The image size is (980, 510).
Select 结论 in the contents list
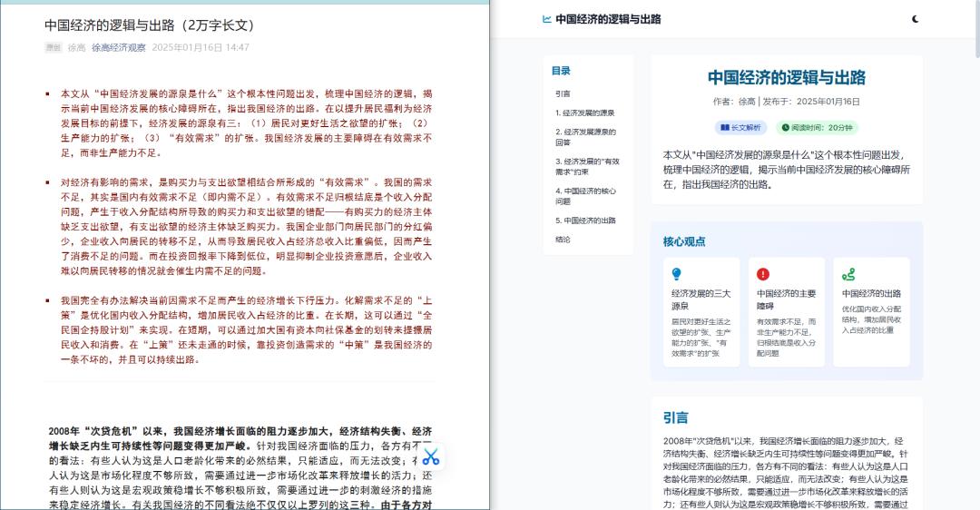(x=563, y=240)
